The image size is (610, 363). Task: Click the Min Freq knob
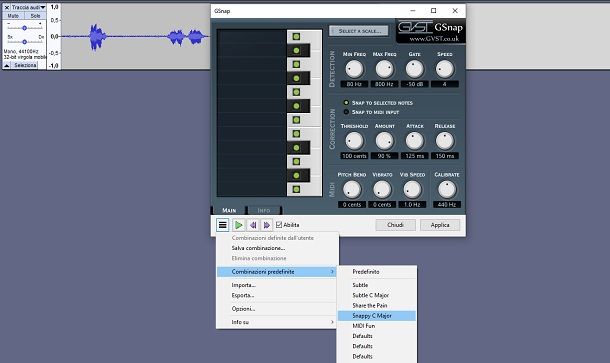point(354,69)
